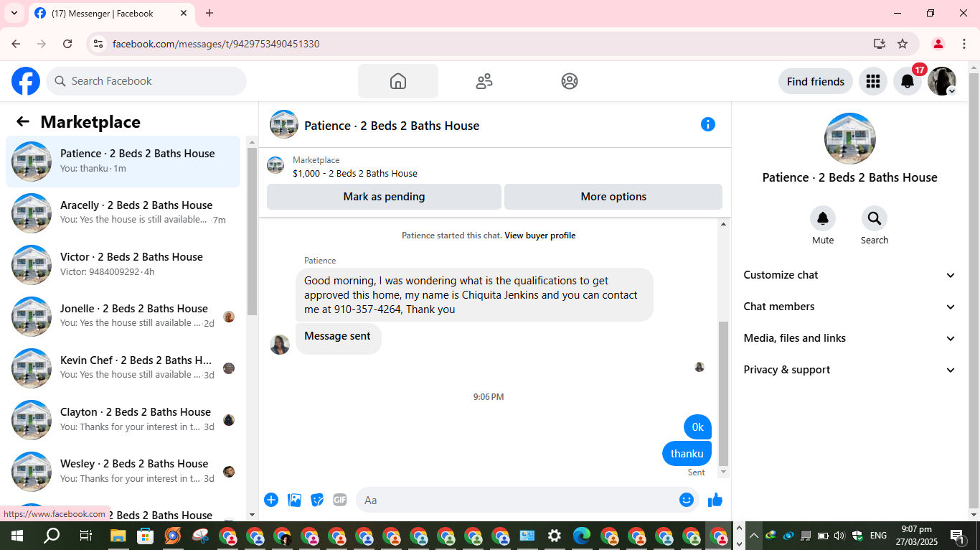Click Mark as pending button
The height and width of the screenshot is (550, 980).
[x=384, y=197]
